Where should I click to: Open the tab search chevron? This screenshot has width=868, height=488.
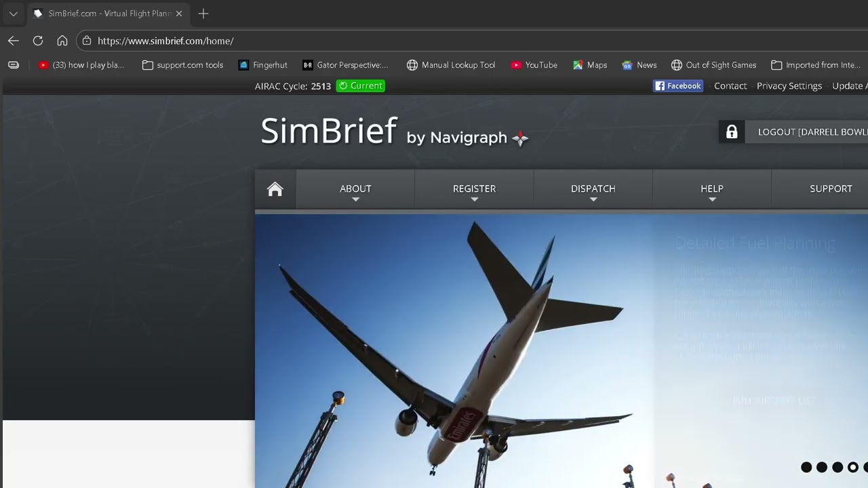(x=13, y=14)
